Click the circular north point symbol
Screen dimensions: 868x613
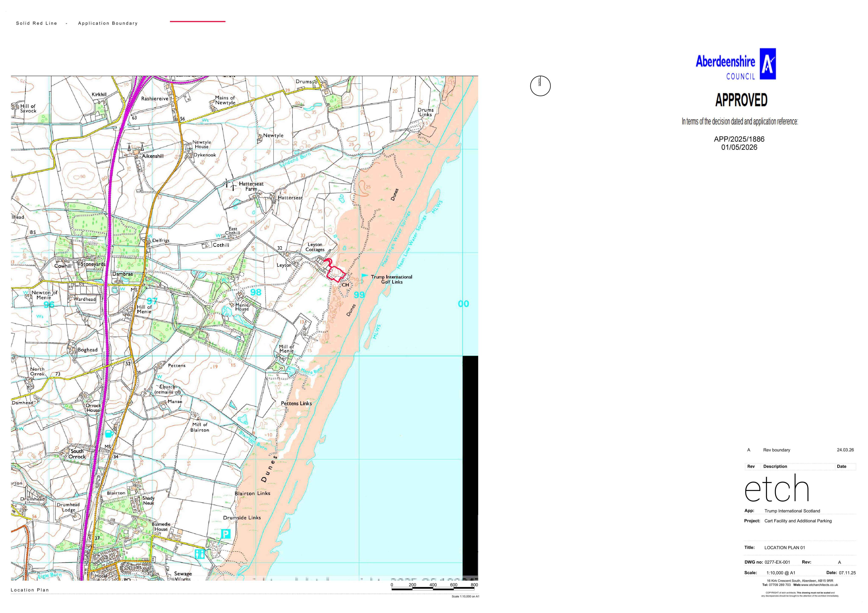click(x=540, y=86)
